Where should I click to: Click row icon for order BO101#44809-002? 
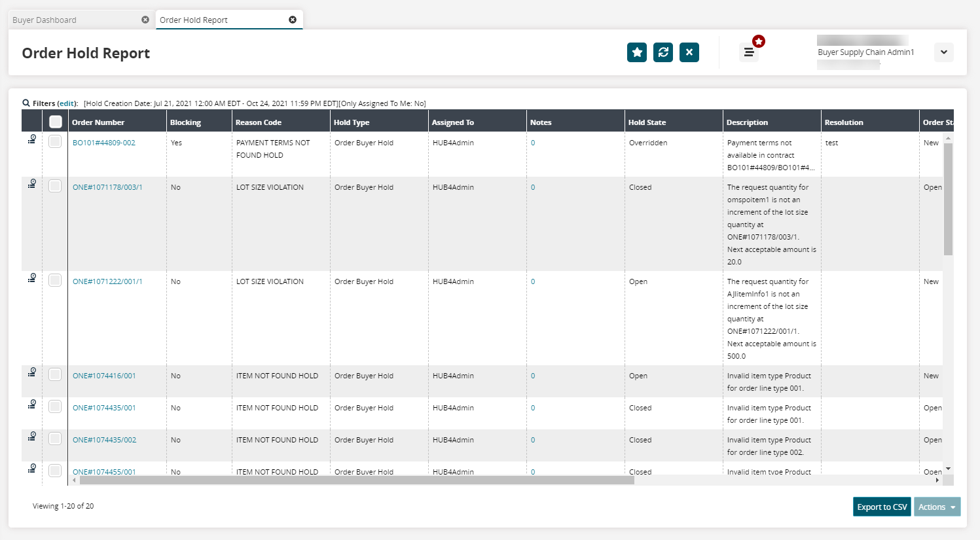(x=31, y=139)
